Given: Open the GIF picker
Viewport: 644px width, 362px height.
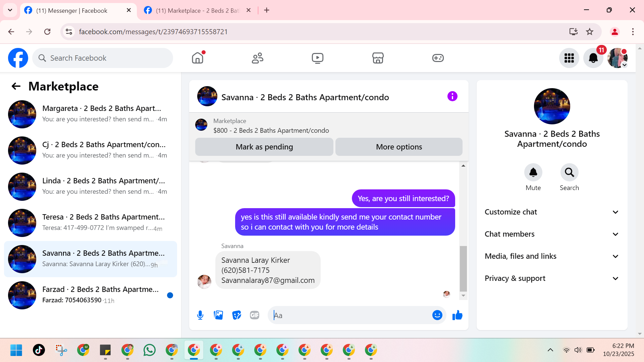Looking at the screenshot, I should pyautogui.click(x=255, y=315).
